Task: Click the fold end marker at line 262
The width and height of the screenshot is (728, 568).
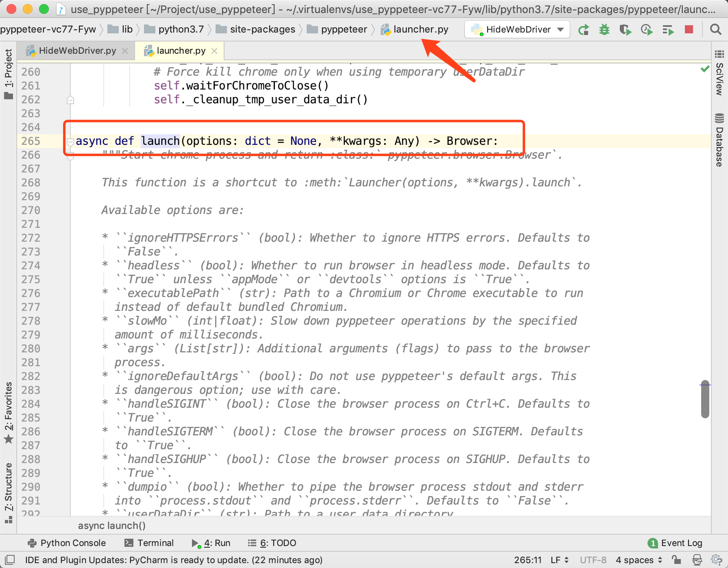Action: (70, 100)
